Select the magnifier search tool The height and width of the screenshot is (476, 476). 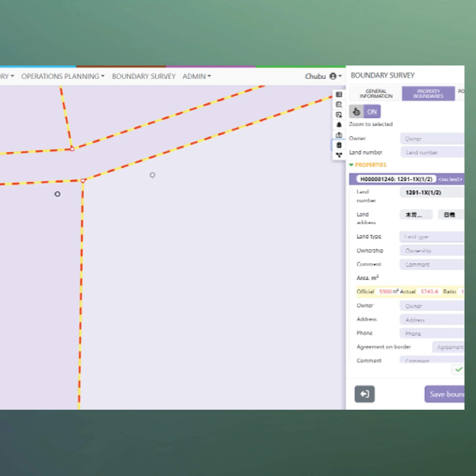339,105
